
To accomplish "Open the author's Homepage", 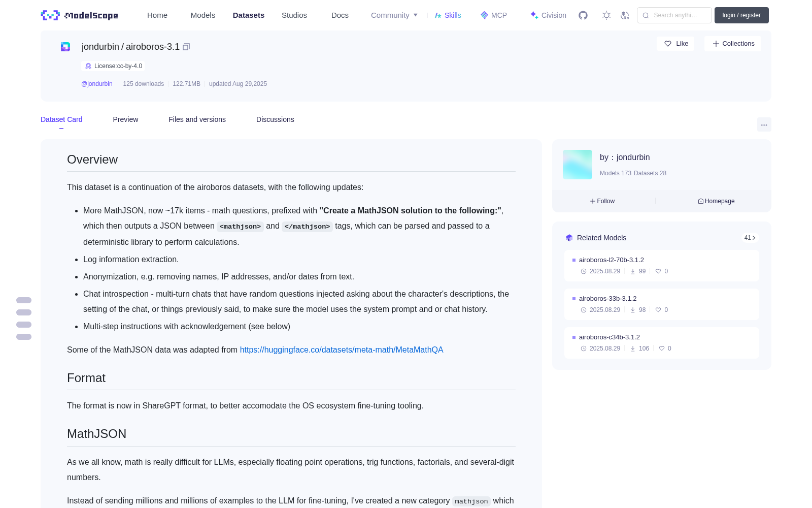I will coord(716,201).
